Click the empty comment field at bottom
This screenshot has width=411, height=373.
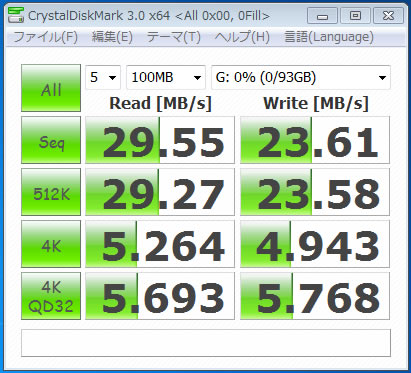206,343
